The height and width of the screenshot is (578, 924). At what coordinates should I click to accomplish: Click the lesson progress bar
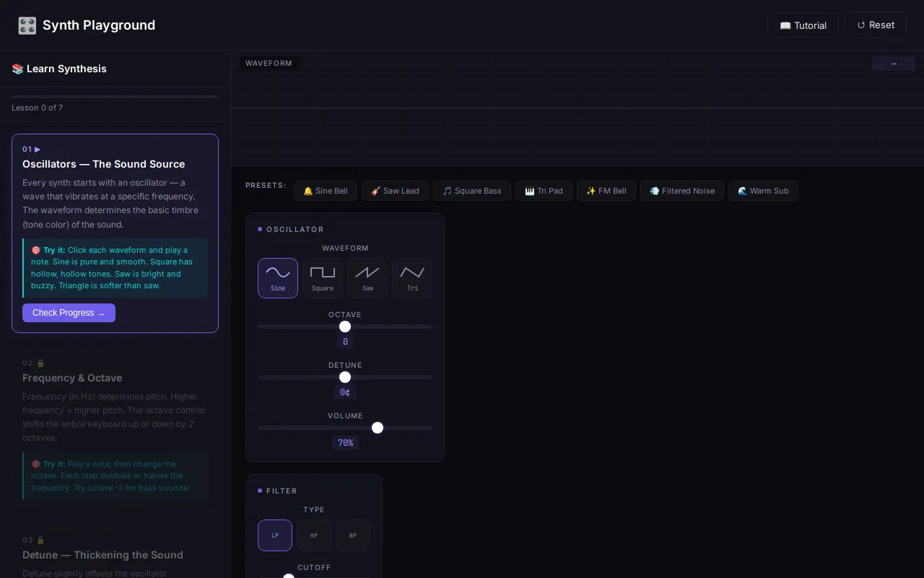coord(115,96)
